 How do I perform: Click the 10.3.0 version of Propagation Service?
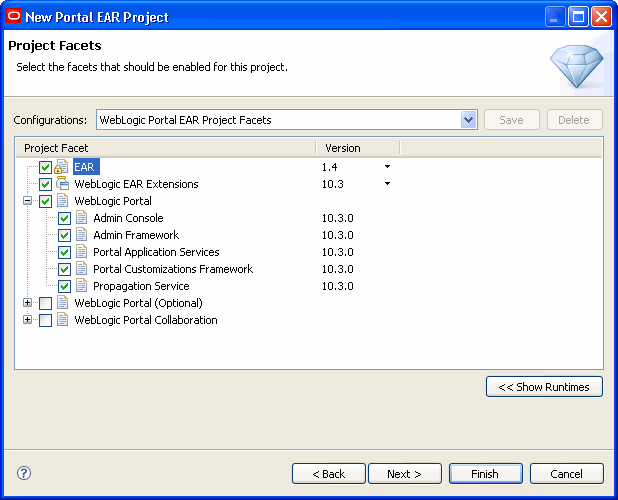click(337, 286)
